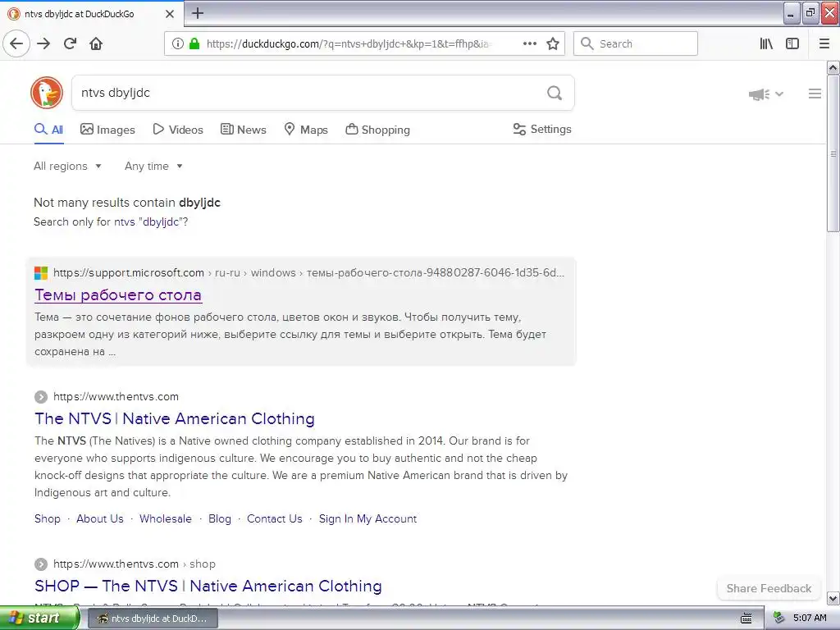Toggle the sidebar view icon
This screenshot has width=840, height=630.
tap(792, 43)
